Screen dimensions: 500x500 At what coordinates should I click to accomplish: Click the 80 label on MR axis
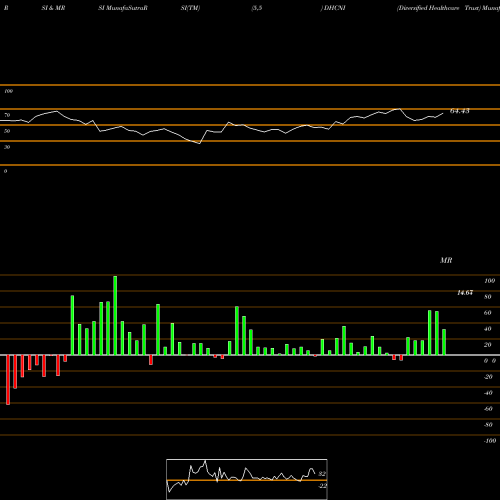pyautogui.click(x=488, y=297)
